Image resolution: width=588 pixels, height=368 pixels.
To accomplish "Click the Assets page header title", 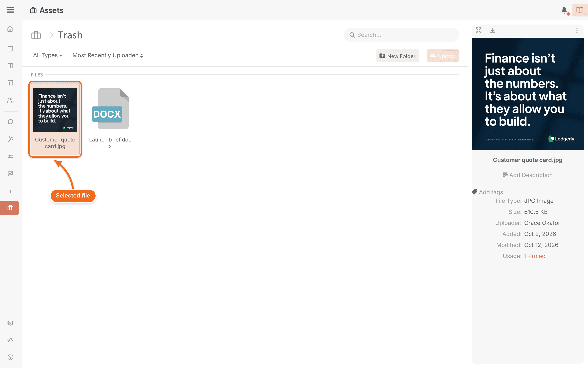I will [51, 10].
